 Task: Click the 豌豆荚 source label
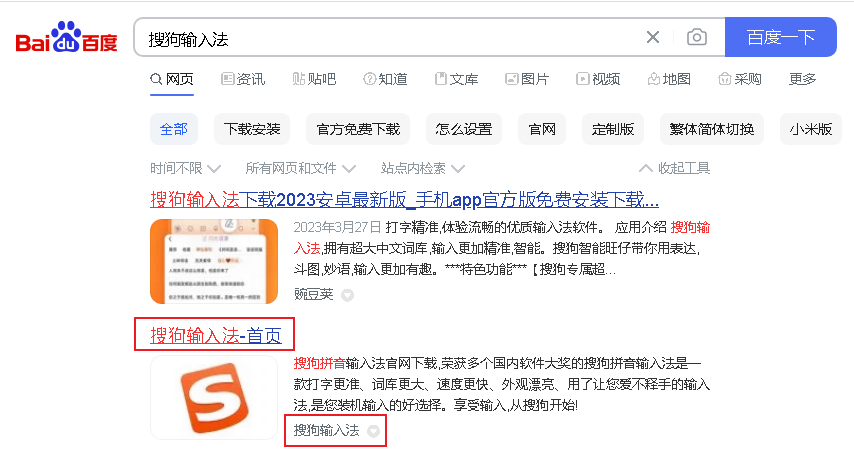[313, 294]
